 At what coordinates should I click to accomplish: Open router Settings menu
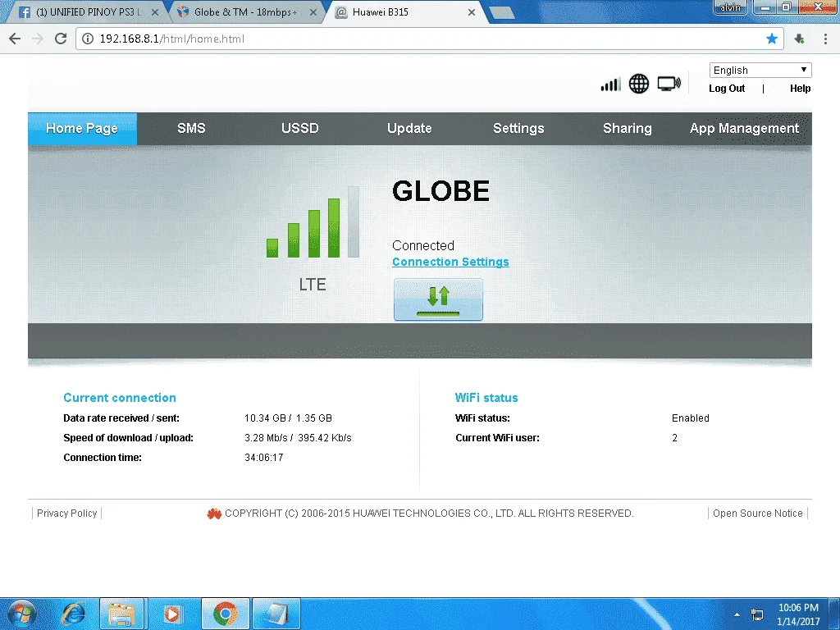(518, 129)
